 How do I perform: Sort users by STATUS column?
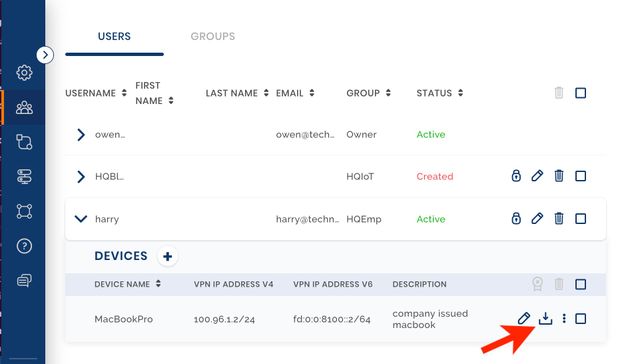click(x=440, y=93)
